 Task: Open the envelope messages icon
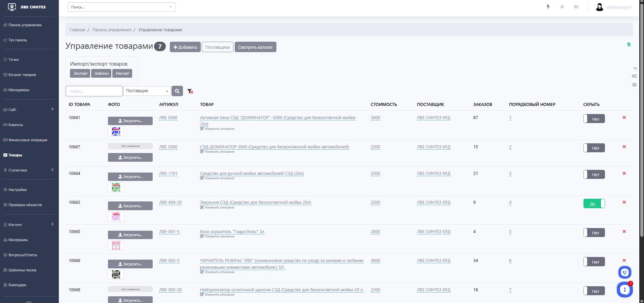pos(576,7)
